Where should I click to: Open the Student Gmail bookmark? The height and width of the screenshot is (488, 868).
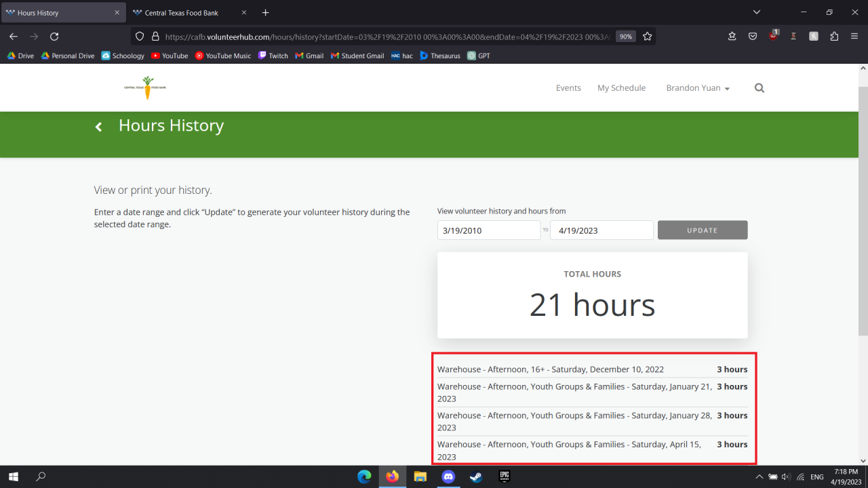[357, 56]
